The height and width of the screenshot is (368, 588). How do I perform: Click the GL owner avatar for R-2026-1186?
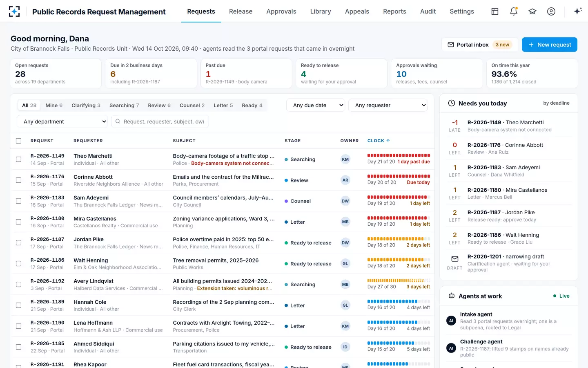point(345,264)
